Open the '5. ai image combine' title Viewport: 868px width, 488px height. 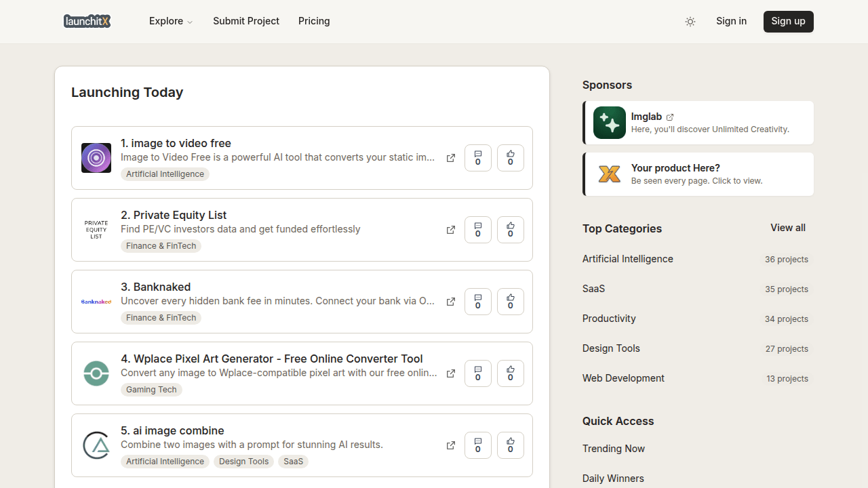click(x=172, y=430)
